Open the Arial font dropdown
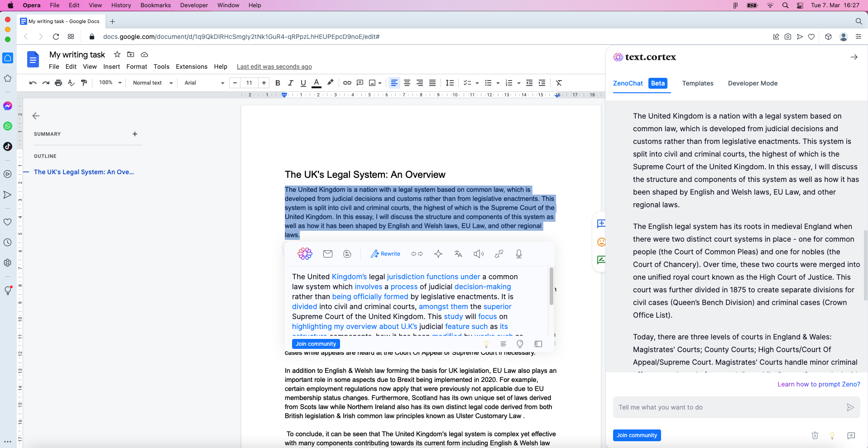The image size is (868, 448). pyautogui.click(x=204, y=83)
